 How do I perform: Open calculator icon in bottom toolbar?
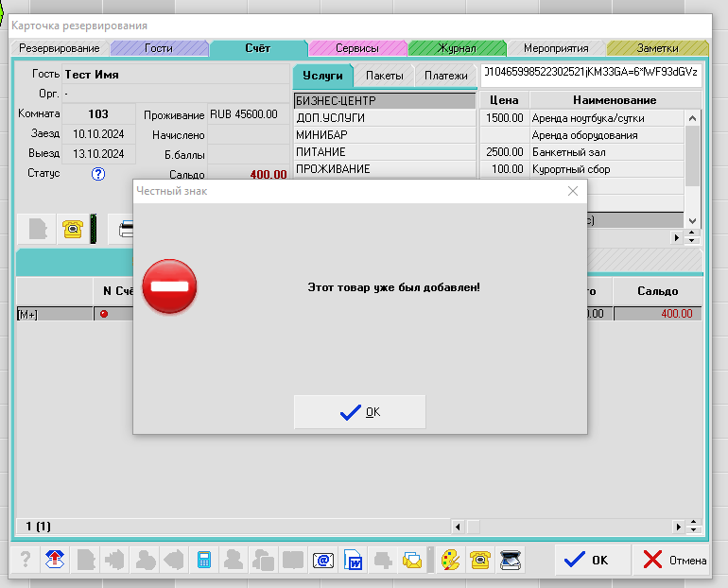click(x=203, y=560)
